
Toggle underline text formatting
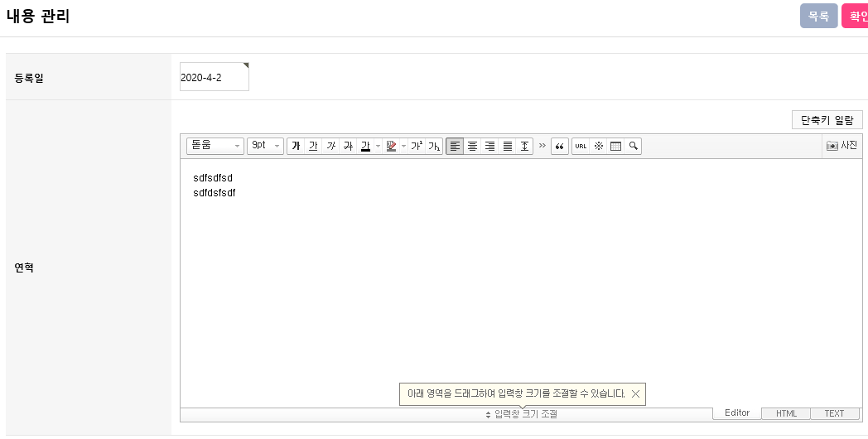coord(313,146)
